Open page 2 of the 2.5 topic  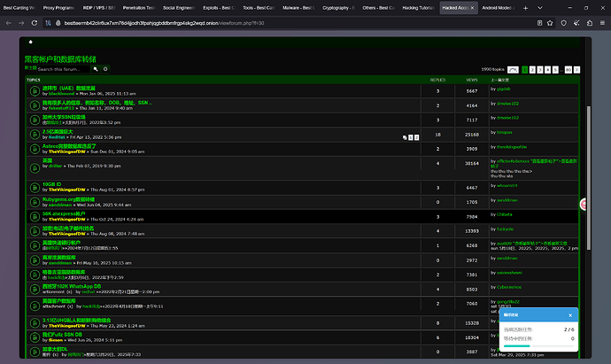coord(416,137)
